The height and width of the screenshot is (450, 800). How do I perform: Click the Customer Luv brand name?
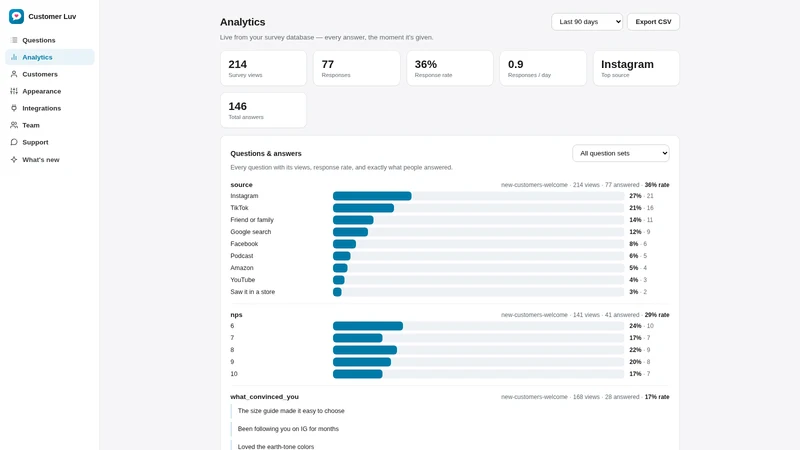click(x=52, y=16)
